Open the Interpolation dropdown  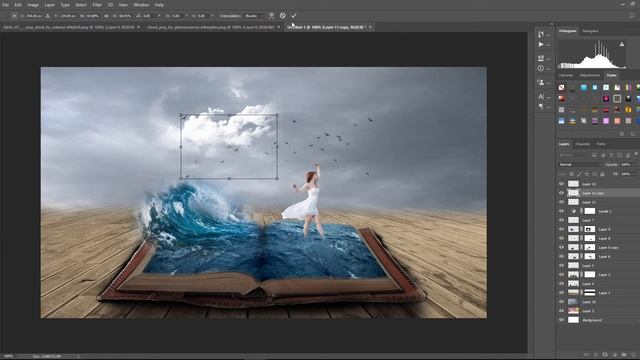(x=254, y=16)
